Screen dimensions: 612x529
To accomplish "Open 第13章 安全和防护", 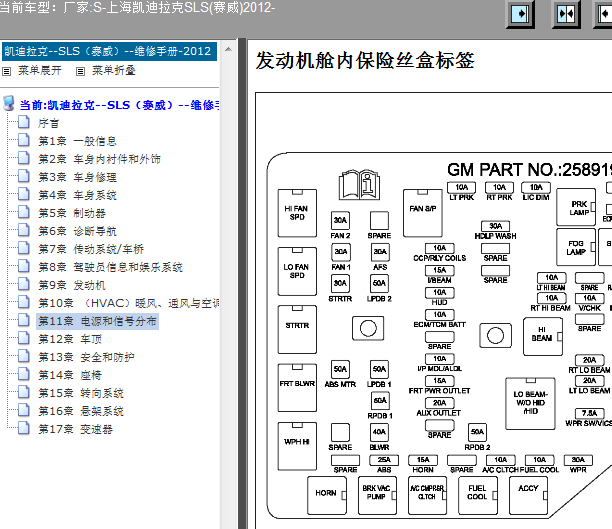I will tap(86, 357).
